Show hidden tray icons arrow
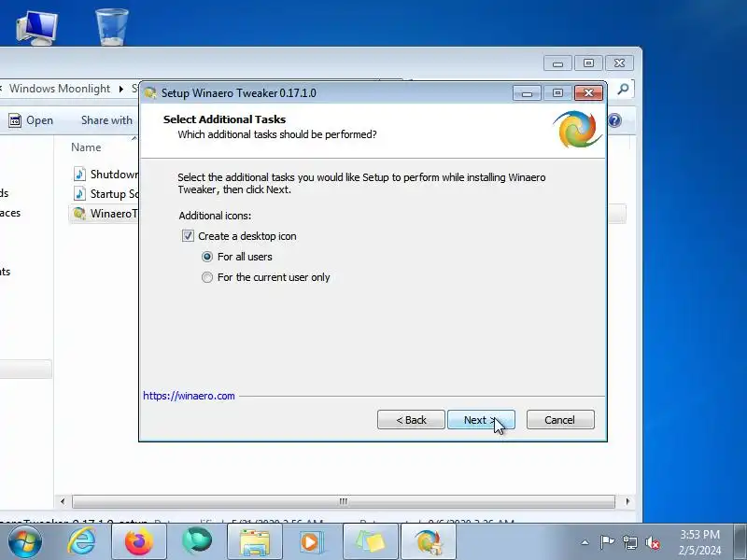747x560 pixels. coord(585,542)
